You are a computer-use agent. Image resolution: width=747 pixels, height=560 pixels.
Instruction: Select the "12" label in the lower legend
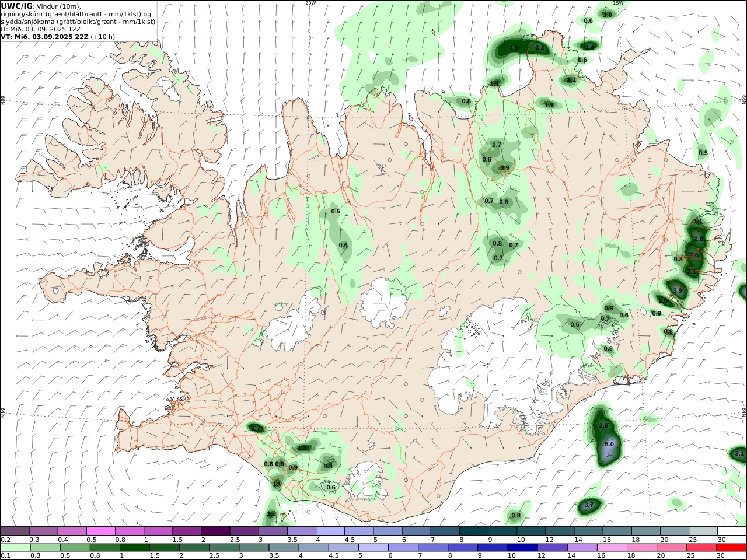tap(542, 556)
